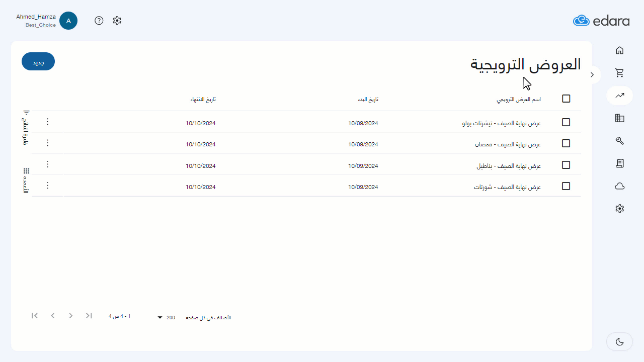644x362 pixels.
Task: Open the wrench tools sidebar icon
Action: coord(620,141)
